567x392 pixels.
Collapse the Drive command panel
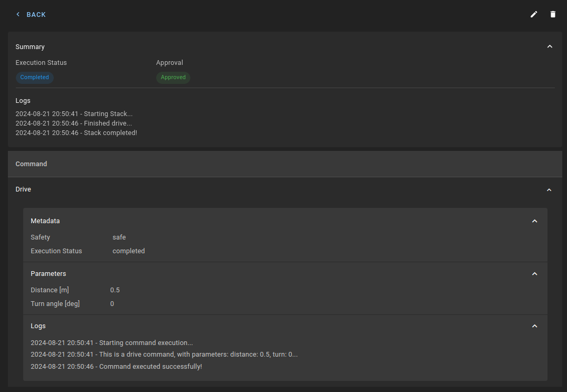coord(549,190)
